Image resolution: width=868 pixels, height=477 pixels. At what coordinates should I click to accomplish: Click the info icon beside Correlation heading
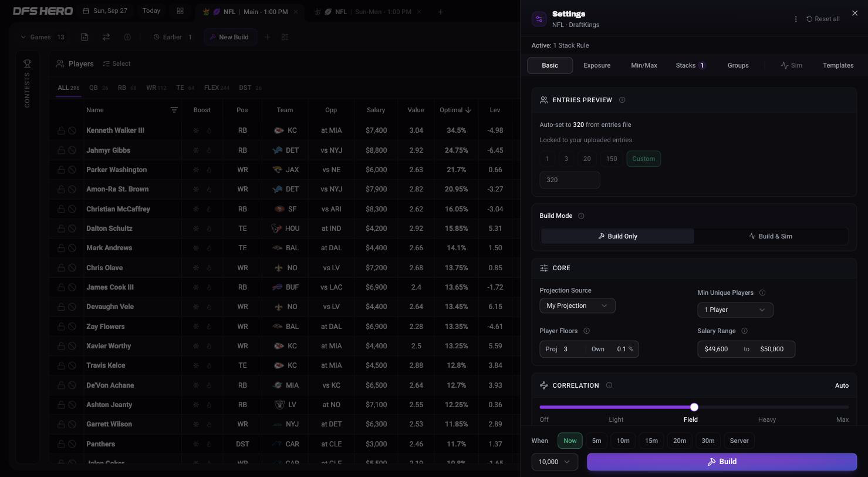pyautogui.click(x=609, y=385)
